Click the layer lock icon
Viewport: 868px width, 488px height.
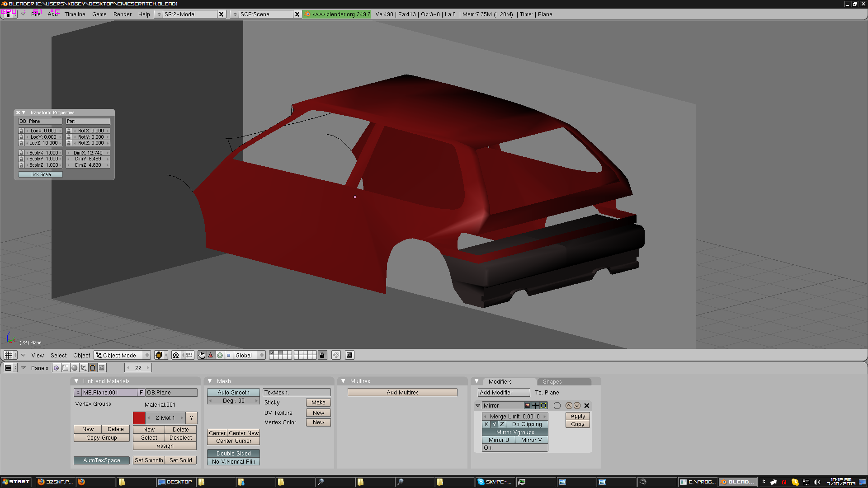point(322,355)
